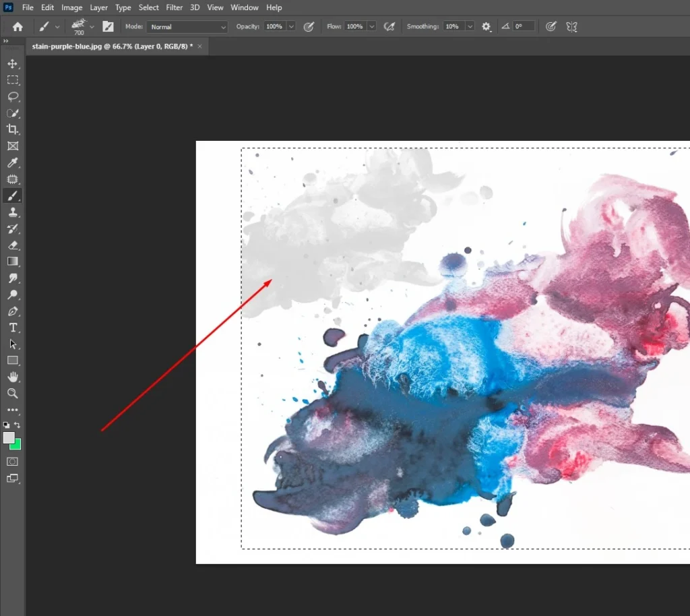690x616 pixels.
Task: Expand the Opacity slider dropdown arrow
Action: click(291, 26)
